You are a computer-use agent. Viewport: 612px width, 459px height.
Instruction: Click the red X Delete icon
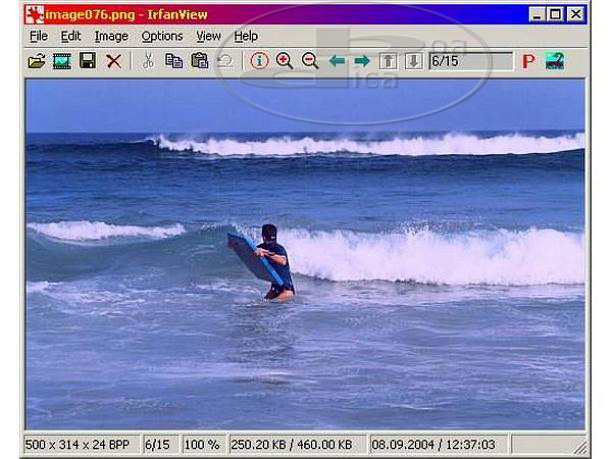[x=114, y=61]
